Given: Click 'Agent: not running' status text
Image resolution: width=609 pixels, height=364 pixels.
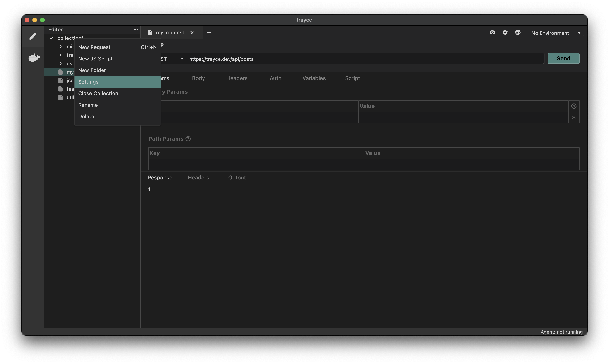Looking at the screenshot, I should pos(561,332).
